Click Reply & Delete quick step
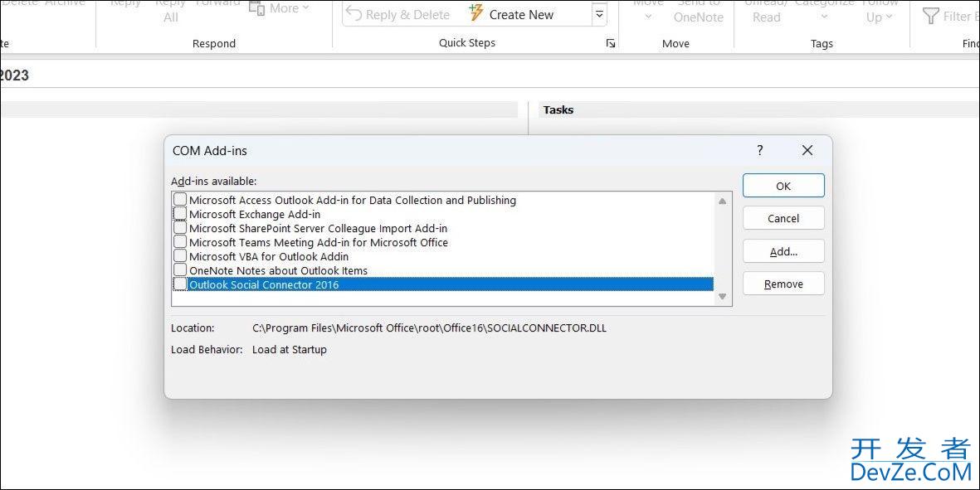Viewport: 980px width, 490px height. click(398, 14)
